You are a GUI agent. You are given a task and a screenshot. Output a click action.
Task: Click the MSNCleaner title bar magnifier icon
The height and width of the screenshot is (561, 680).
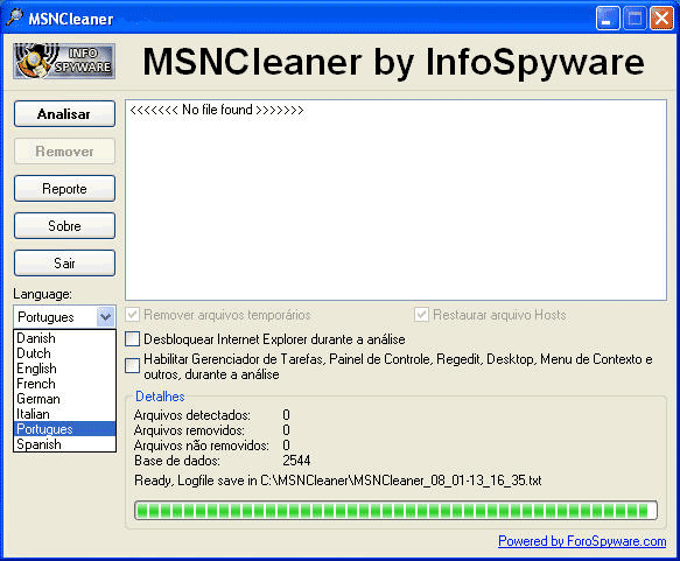pyautogui.click(x=15, y=17)
